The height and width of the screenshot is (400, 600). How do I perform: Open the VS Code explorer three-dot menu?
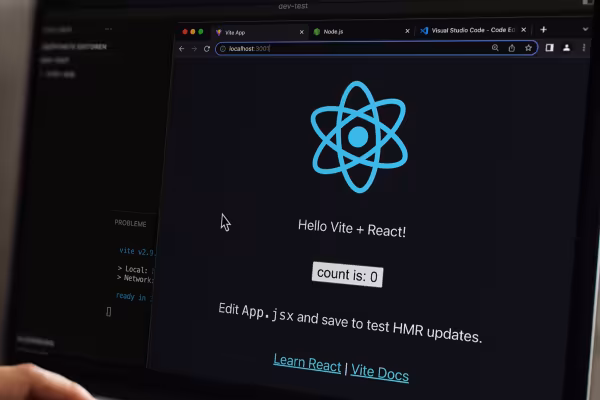pyautogui.click(x=109, y=29)
